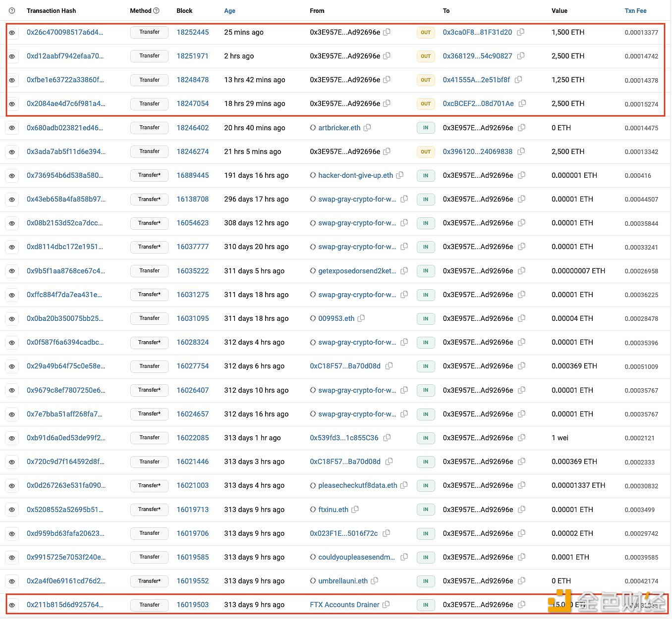Copy the 009953.eth address
Screen dimensions: 672x619
361,318
